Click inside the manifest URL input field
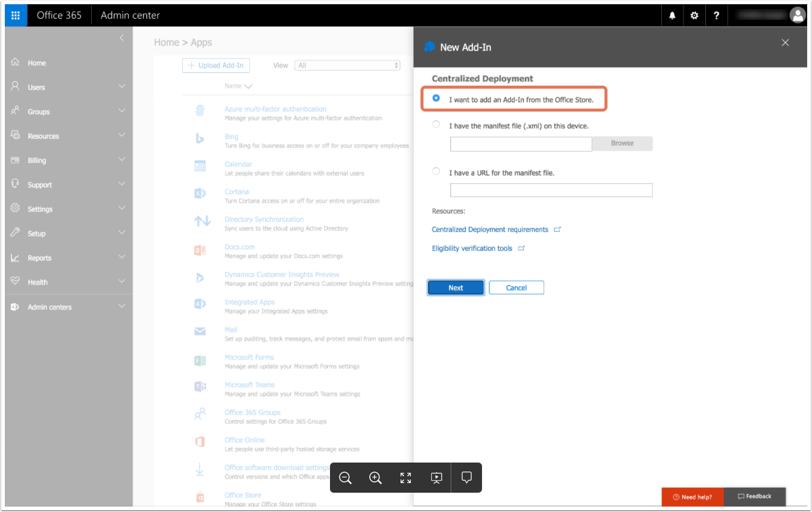The height and width of the screenshot is (512, 812). (550, 189)
